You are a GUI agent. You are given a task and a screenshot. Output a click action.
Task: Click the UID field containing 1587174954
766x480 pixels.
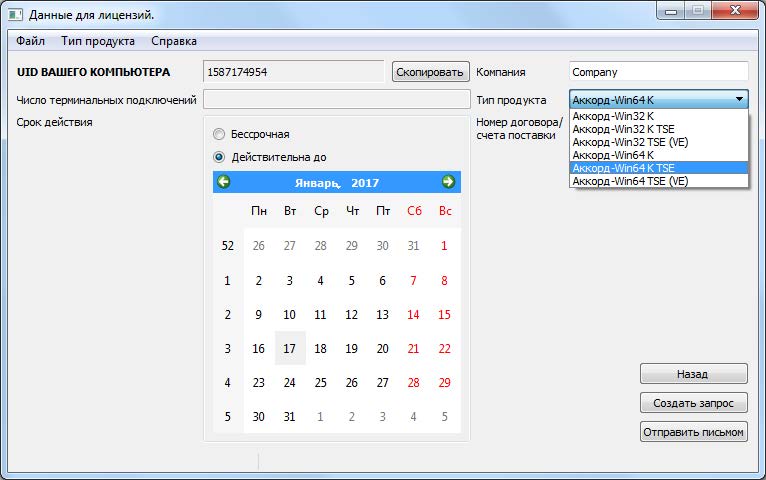click(294, 72)
